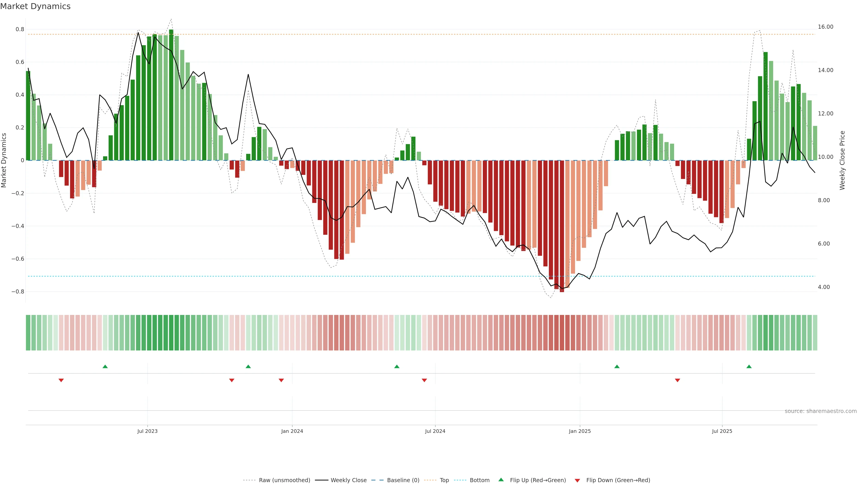Click the green triangle icon in the legend

point(501,480)
